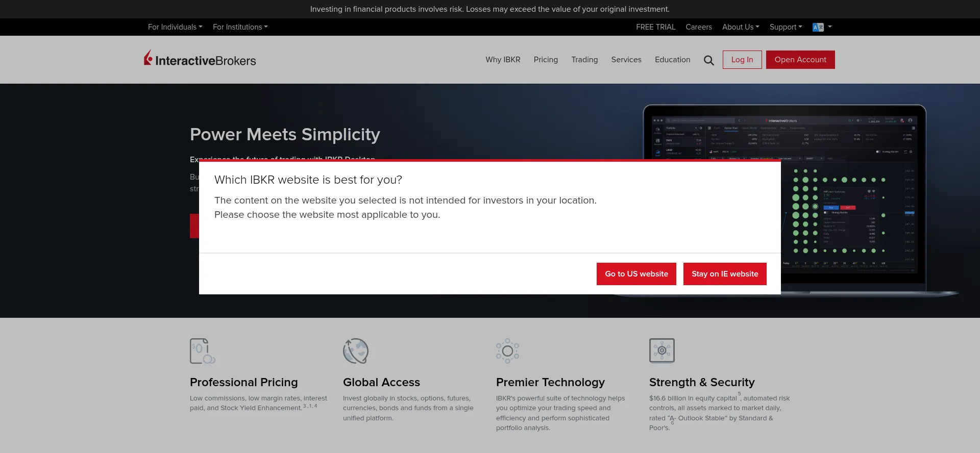The image size is (980, 453).
Task: Open the site search magnifier icon
Action: pos(708,60)
